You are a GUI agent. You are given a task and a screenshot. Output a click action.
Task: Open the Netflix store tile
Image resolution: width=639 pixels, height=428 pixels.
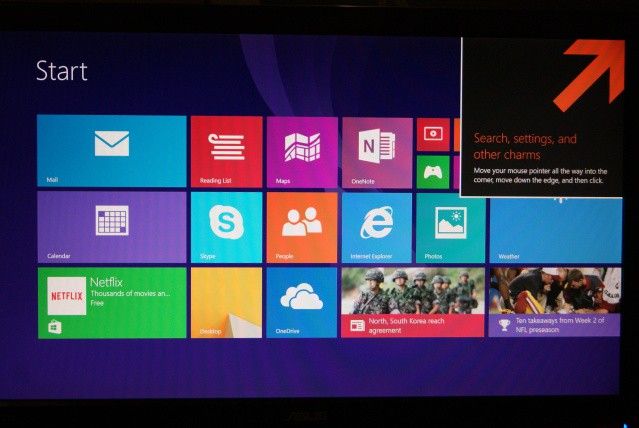[112, 303]
